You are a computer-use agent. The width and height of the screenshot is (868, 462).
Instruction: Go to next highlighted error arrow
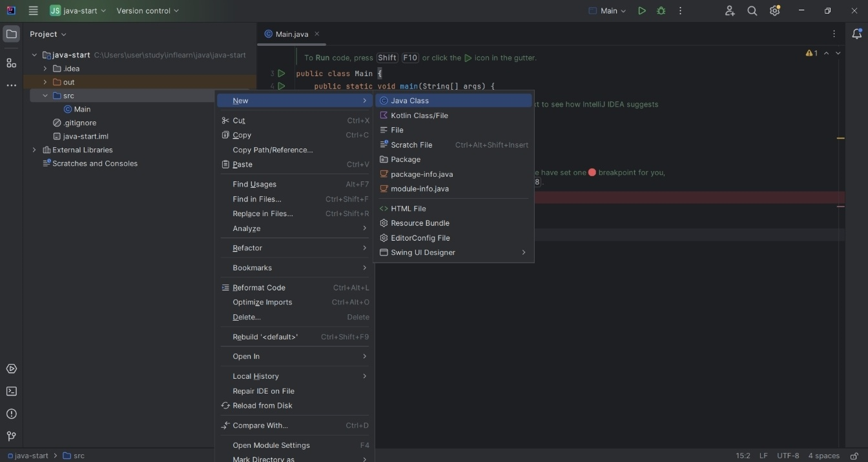(x=838, y=54)
